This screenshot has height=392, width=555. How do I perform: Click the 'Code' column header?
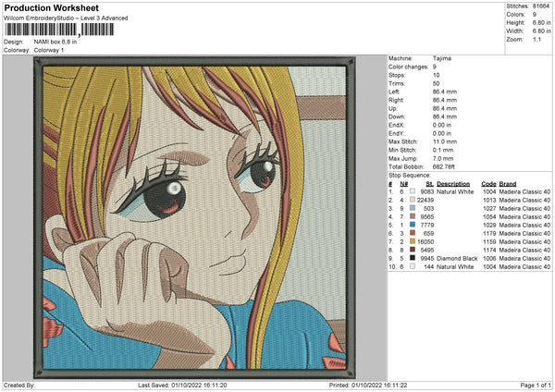[488, 184]
